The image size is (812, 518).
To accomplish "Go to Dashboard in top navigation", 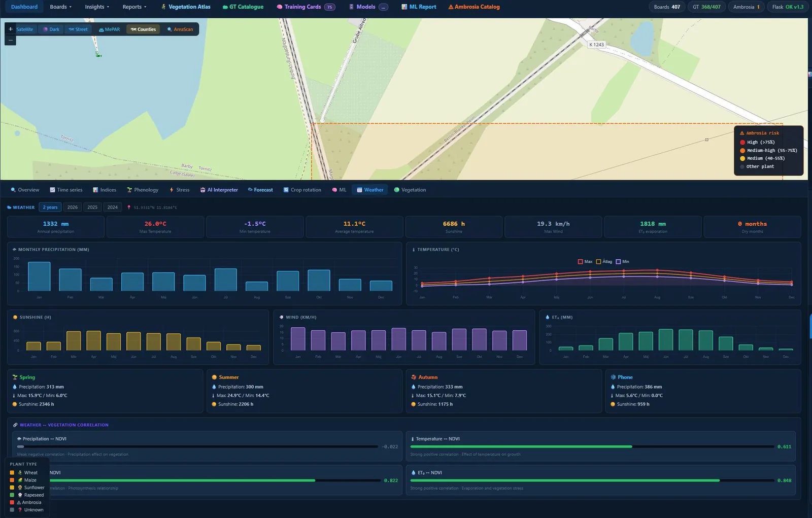I will pyautogui.click(x=24, y=7).
